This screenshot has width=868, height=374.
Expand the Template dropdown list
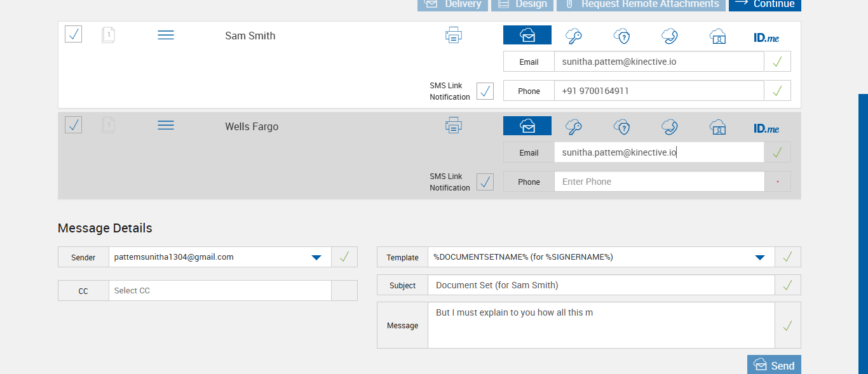(x=759, y=257)
